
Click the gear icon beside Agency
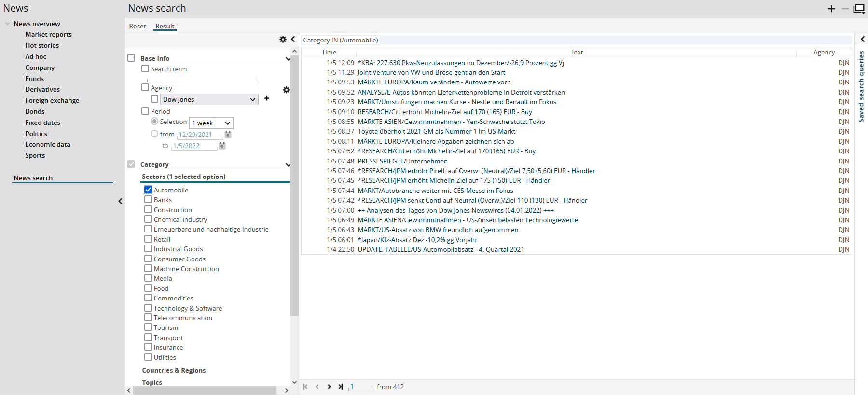tap(286, 90)
